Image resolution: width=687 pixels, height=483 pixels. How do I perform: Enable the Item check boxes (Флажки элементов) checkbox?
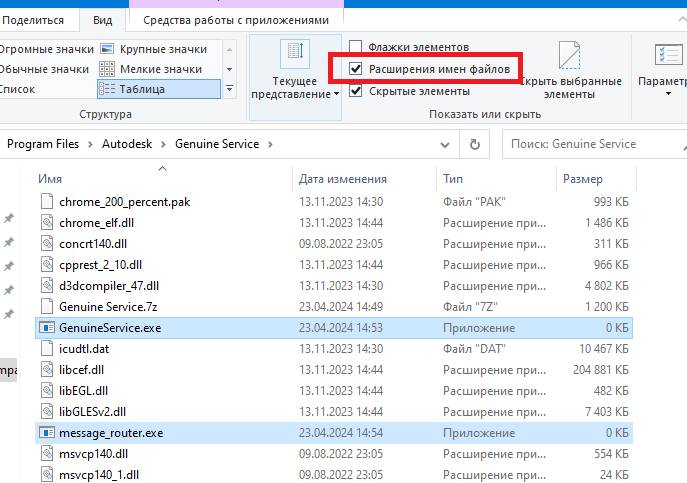[356, 47]
